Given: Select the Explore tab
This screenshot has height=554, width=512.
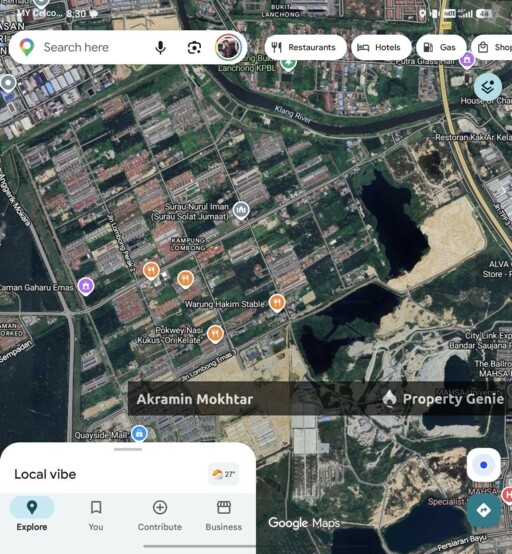Looking at the screenshot, I should [32, 516].
